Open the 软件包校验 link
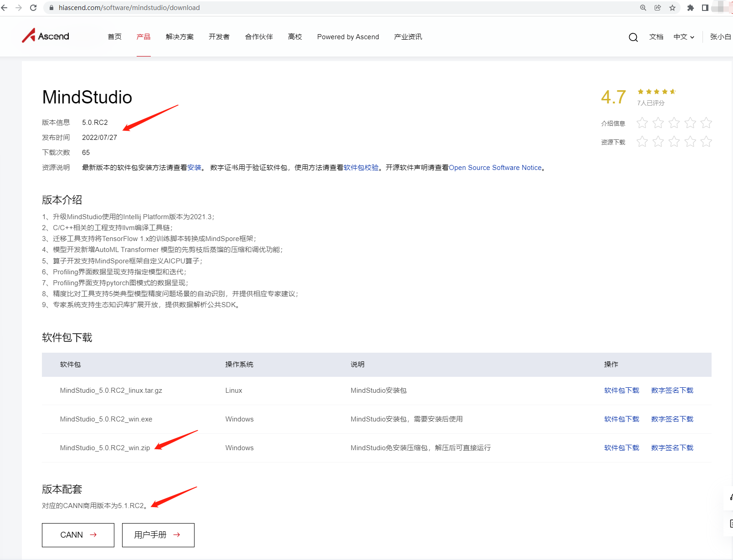The height and width of the screenshot is (560, 733). (361, 168)
